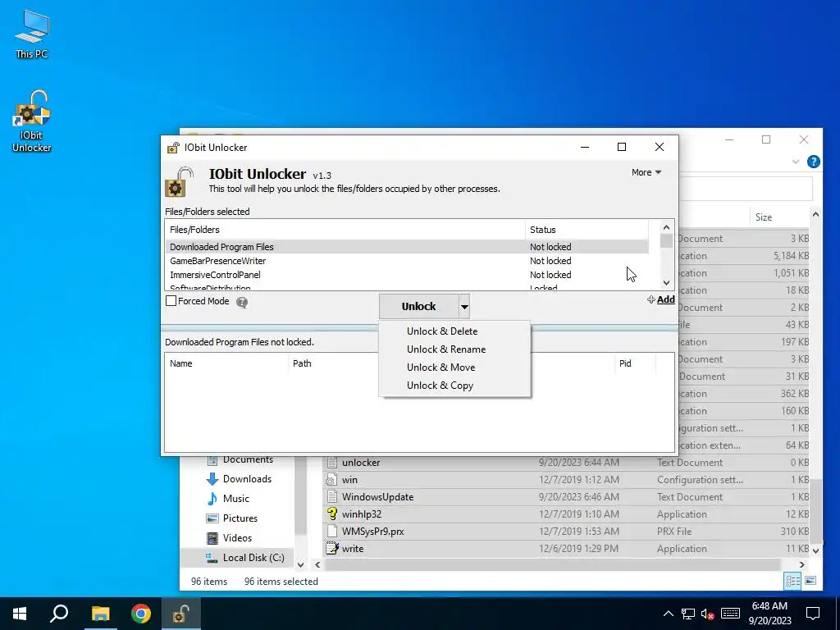Open File Explorer from the taskbar
Screen dimensions: 840x630
click(x=100, y=614)
